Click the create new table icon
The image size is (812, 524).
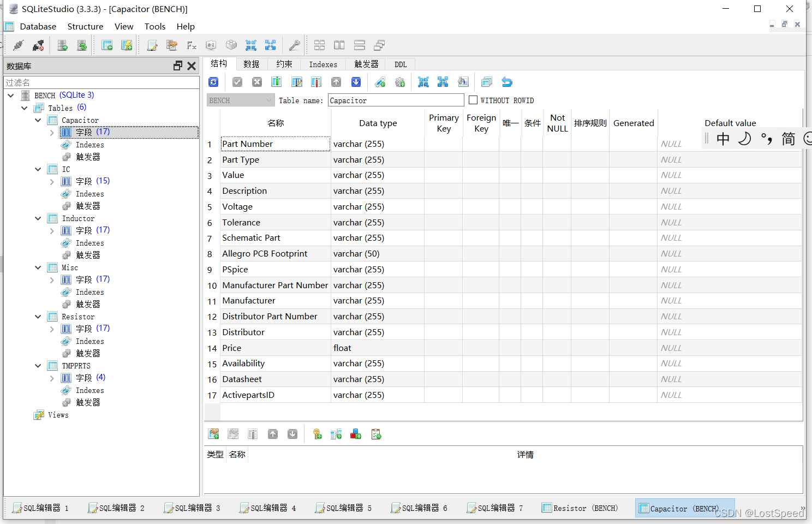107,45
